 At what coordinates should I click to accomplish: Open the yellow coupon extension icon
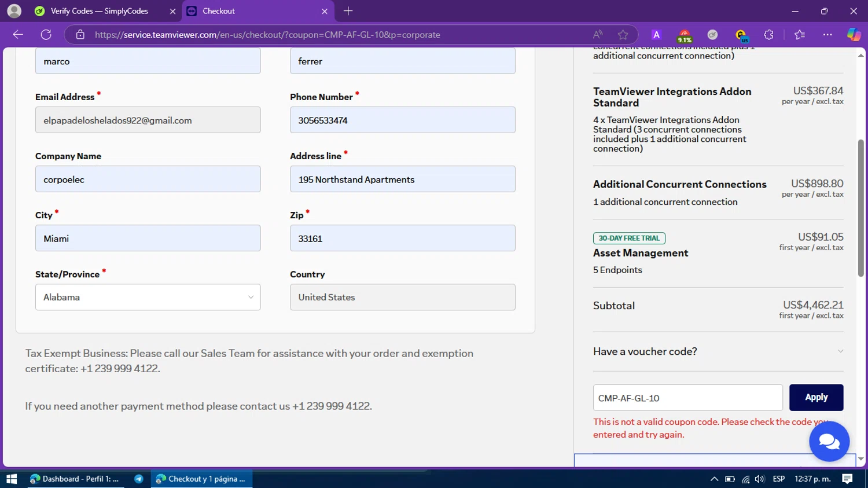pos(741,36)
